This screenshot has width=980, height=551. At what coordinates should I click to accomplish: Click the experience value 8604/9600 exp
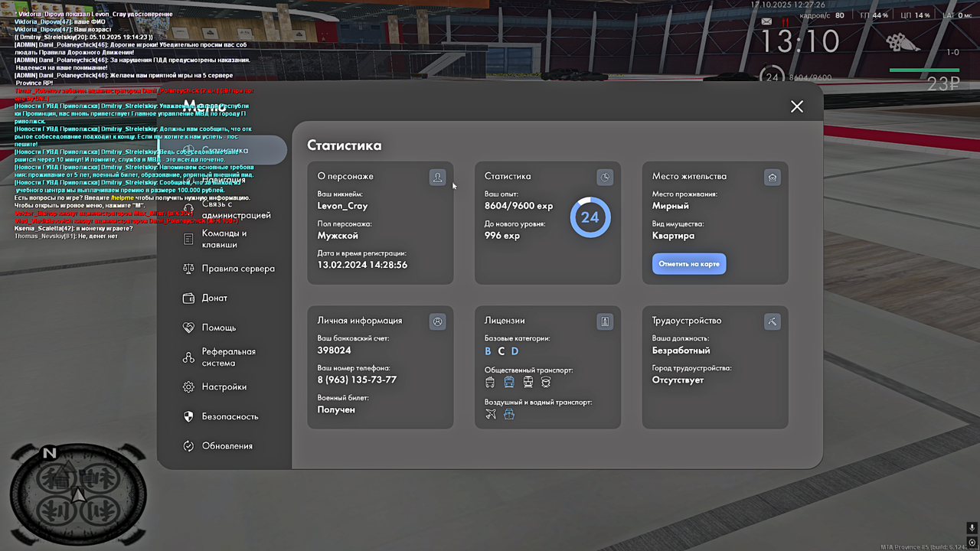(518, 206)
